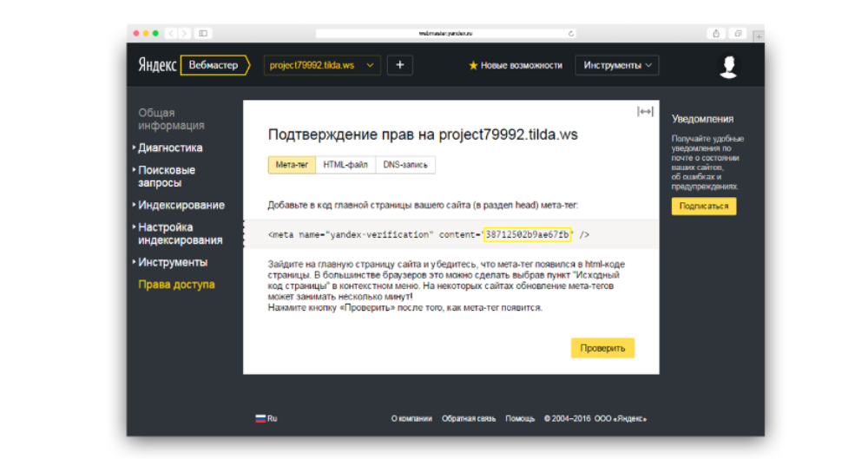Open the project79992.tilda.ws site dropdown
The height and width of the screenshot is (459, 868).
click(x=322, y=65)
